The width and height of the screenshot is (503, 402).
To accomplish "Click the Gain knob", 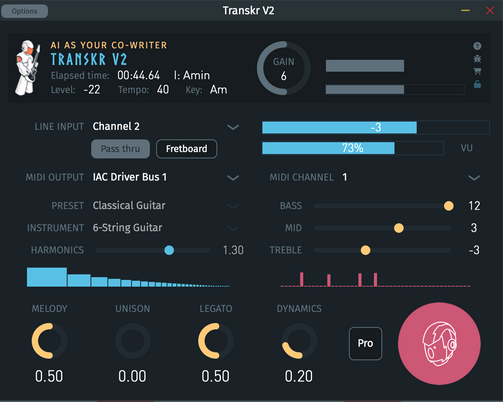I will pos(284,68).
